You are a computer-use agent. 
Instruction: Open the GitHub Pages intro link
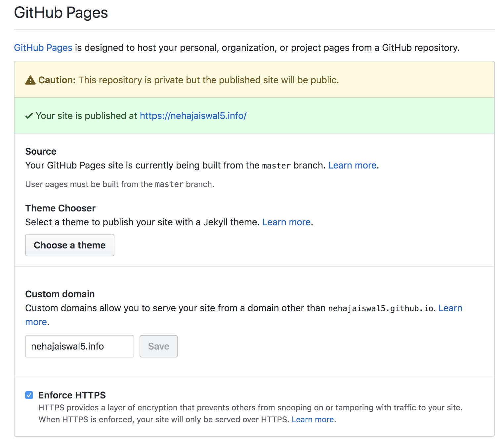[43, 48]
